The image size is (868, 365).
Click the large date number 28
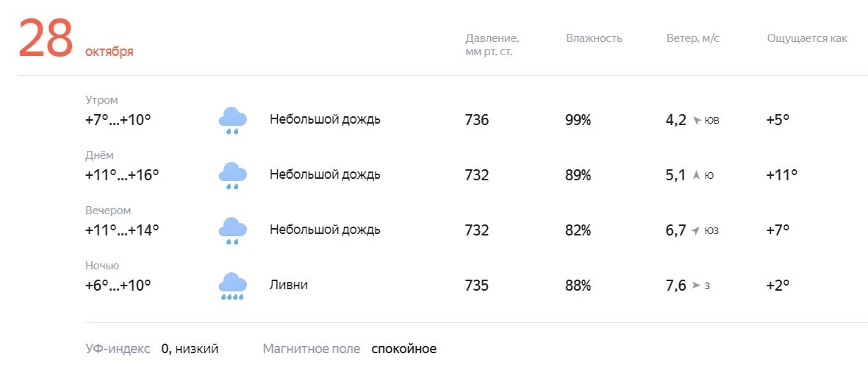tap(46, 38)
